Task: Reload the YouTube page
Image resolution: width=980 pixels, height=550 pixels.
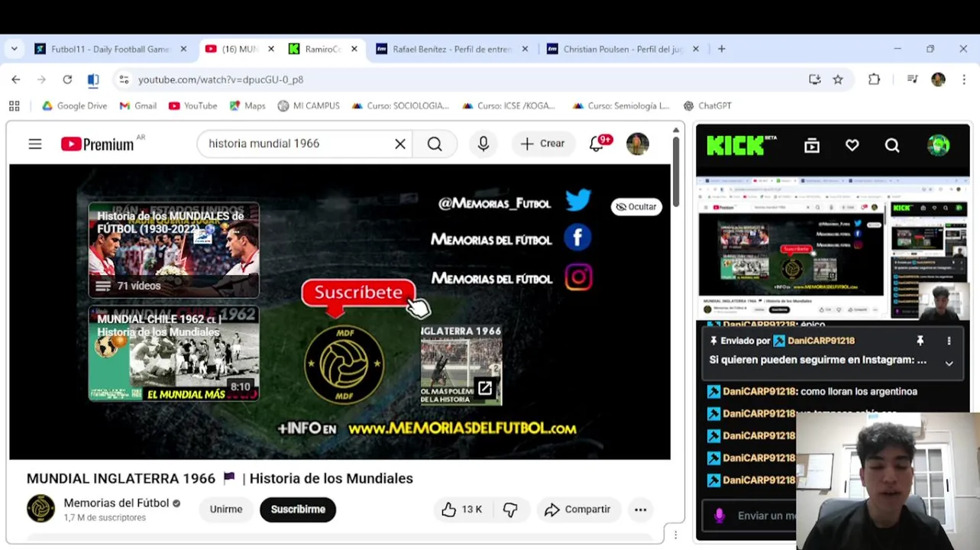Action: click(67, 79)
